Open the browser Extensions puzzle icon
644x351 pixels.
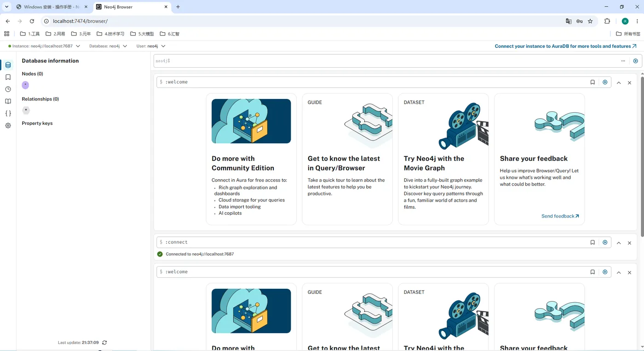(x=607, y=21)
